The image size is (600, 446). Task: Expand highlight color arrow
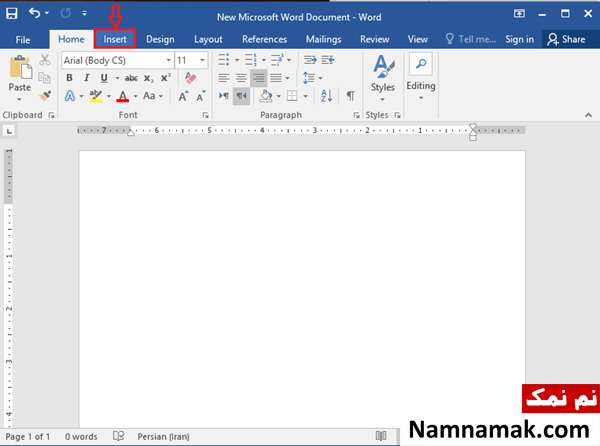(x=109, y=96)
